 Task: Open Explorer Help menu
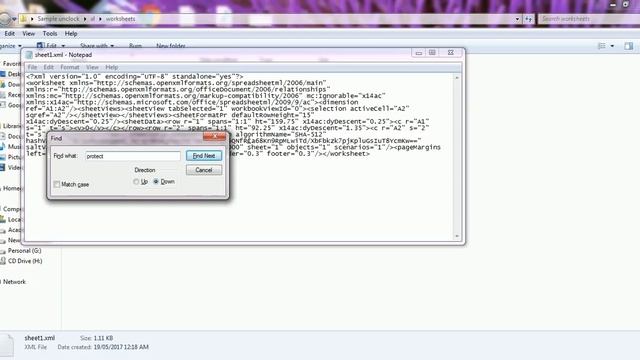pyautogui.click(x=71, y=33)
